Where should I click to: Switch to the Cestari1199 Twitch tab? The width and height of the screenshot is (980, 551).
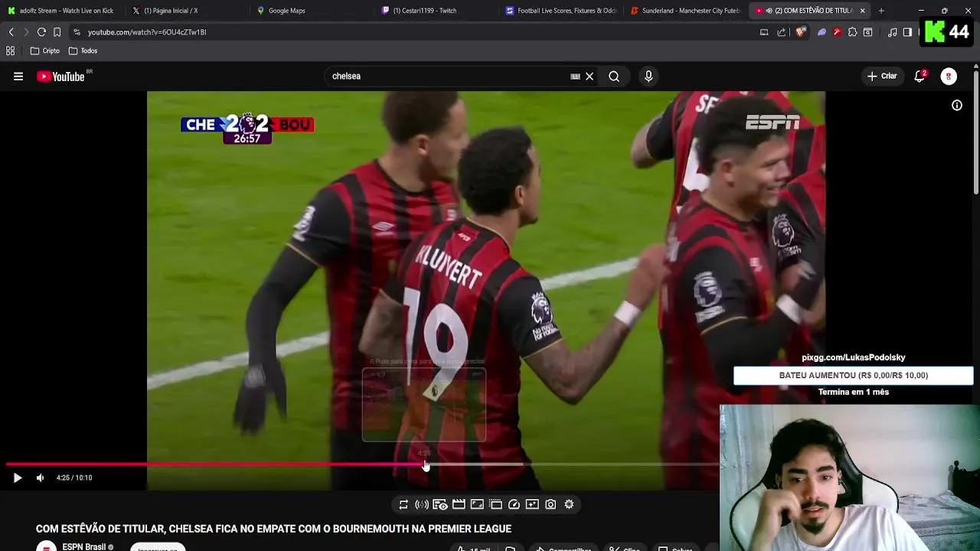coord(435,11)
